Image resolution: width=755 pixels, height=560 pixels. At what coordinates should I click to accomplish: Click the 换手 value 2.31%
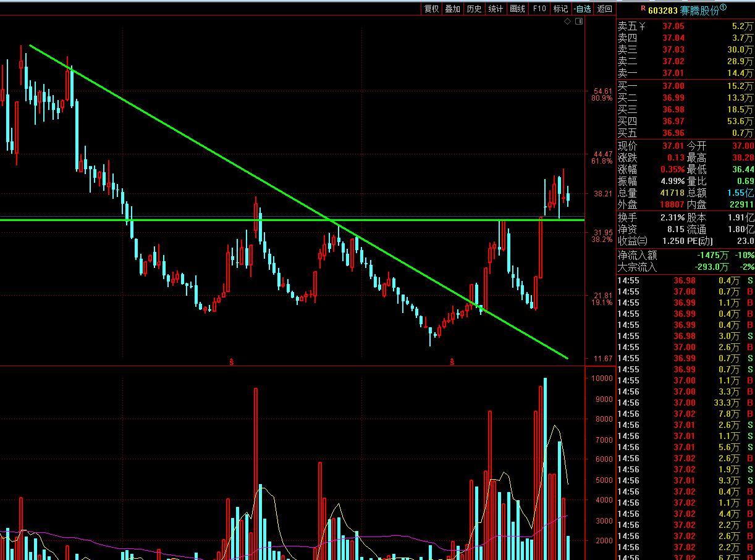coord(672,217)
